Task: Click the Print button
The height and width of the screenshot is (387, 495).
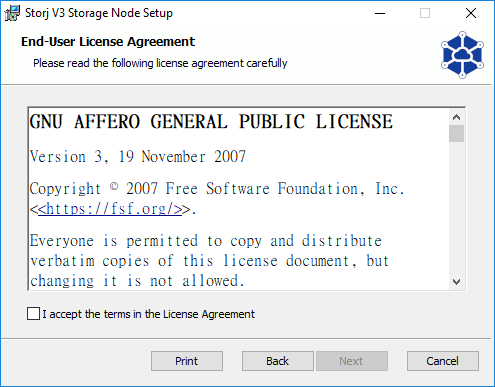Action: [x=187, y=361]
